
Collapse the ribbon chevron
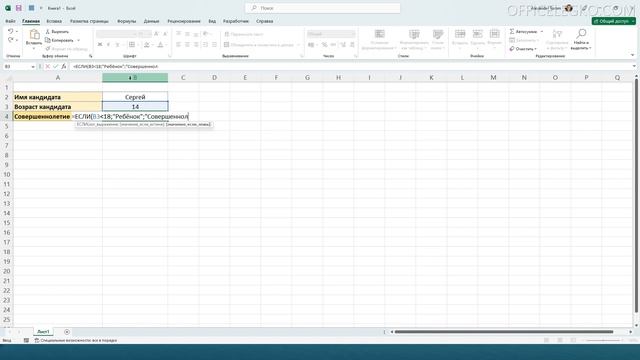pos(632,56)
